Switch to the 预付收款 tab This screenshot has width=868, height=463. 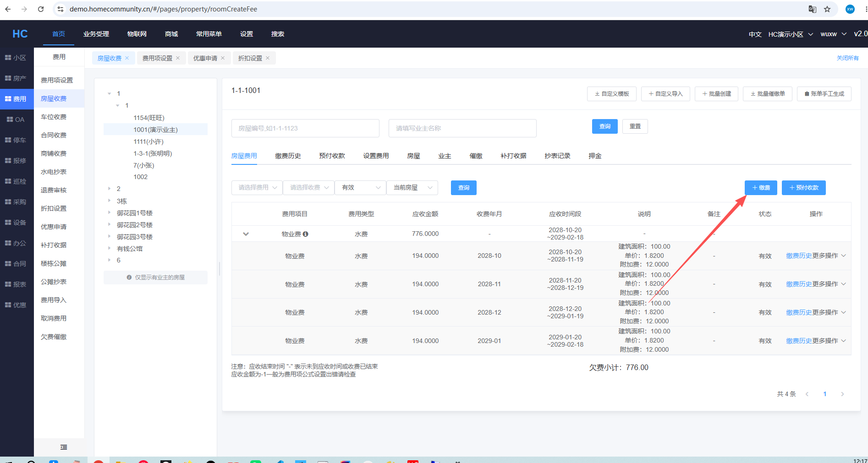pos(332,156)
